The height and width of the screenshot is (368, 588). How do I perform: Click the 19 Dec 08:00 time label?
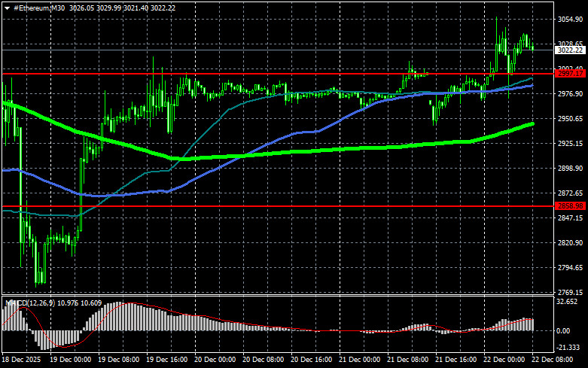tap(118, 360)
